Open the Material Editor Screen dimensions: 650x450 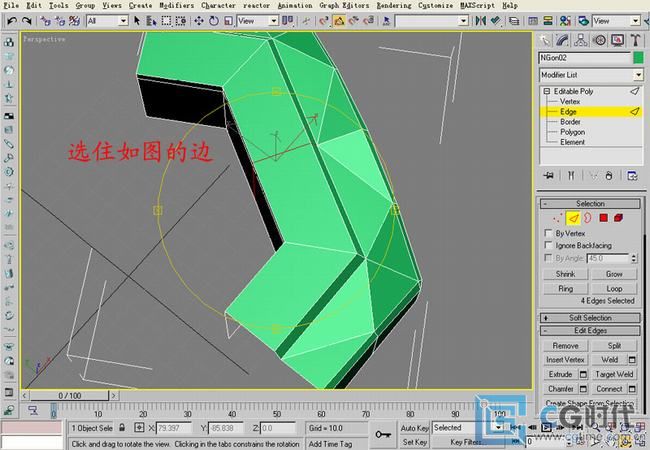click(565, 21)
